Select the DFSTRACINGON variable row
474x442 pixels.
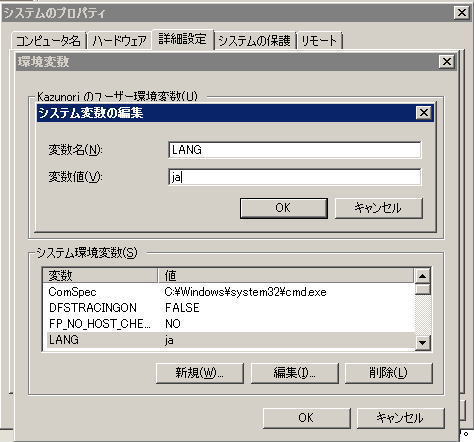[x=229, y=308]
